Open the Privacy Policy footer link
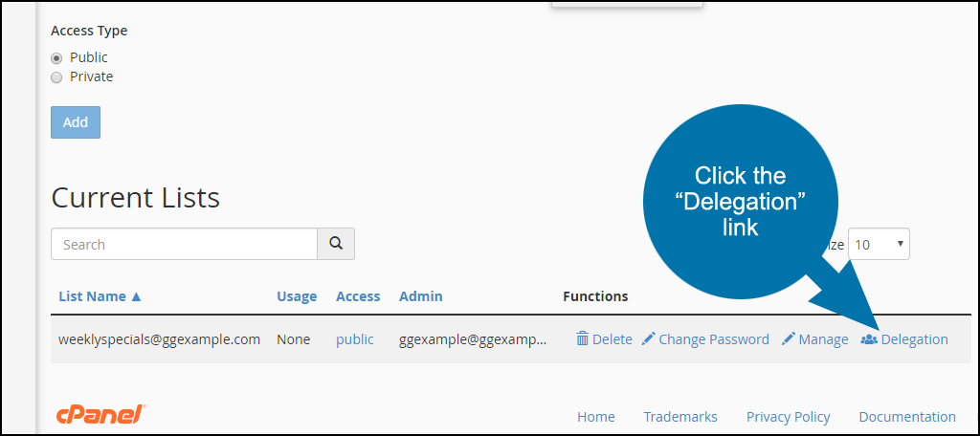The height and width of the screenshot is (436, 980). click(x=789, y=417)
